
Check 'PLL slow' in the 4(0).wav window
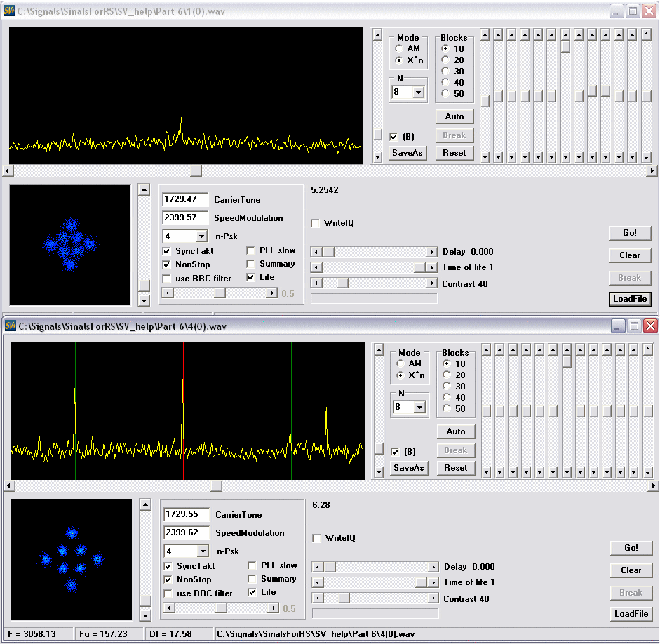coord(252,565)
